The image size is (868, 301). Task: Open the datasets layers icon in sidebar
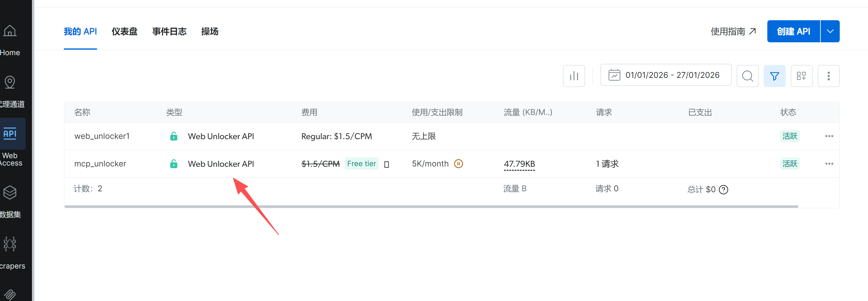click(x=10, y=192)
